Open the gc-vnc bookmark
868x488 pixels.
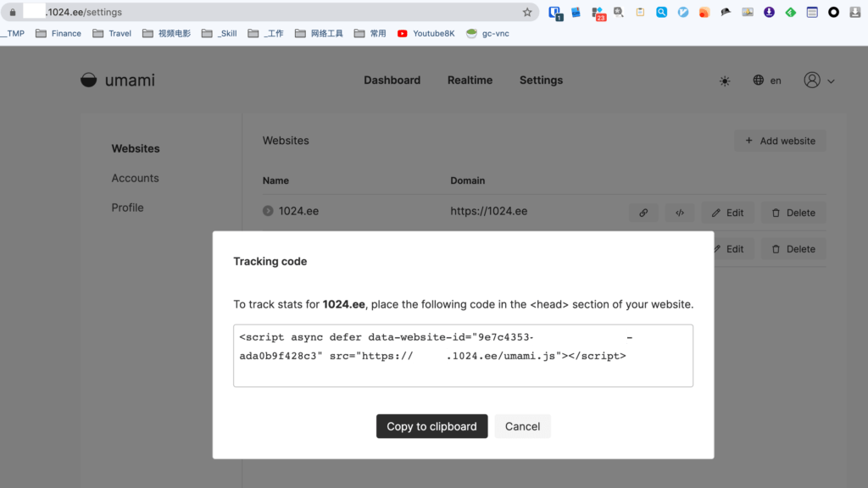[x=487, y=33]
